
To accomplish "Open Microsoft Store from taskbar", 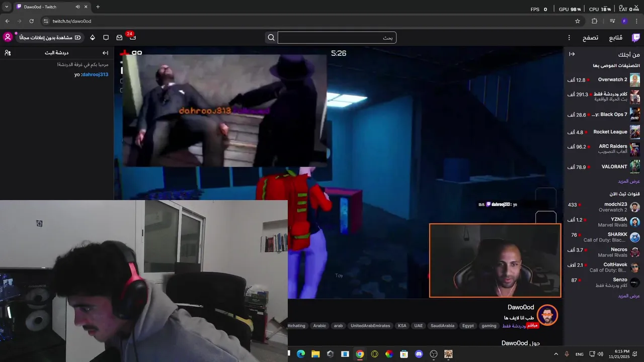I will coord(404,354).
